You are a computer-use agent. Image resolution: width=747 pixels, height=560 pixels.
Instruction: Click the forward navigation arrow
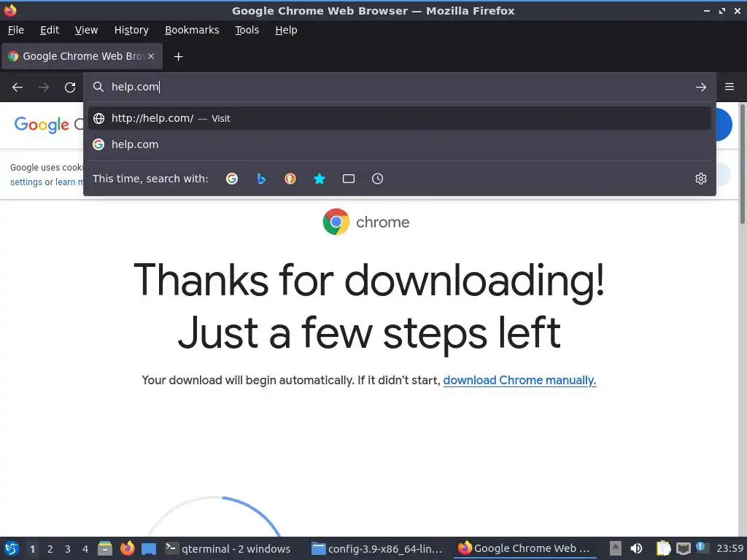(x=44, y=87)
